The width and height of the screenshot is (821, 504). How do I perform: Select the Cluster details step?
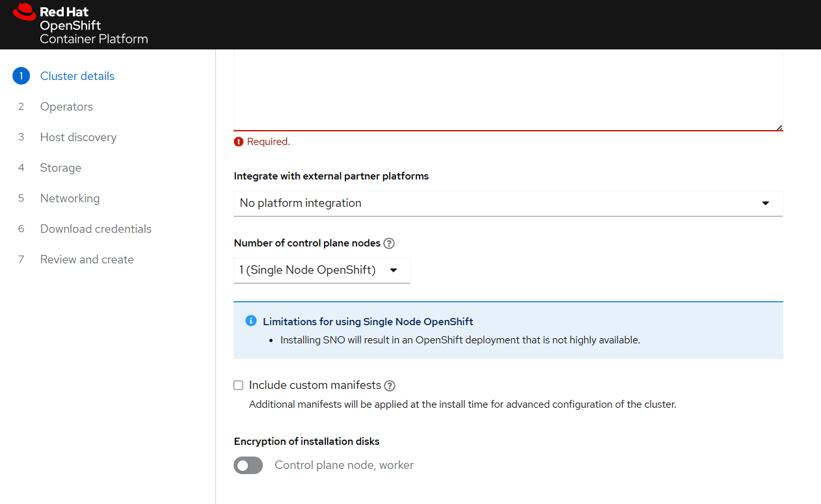click(77, 76)
